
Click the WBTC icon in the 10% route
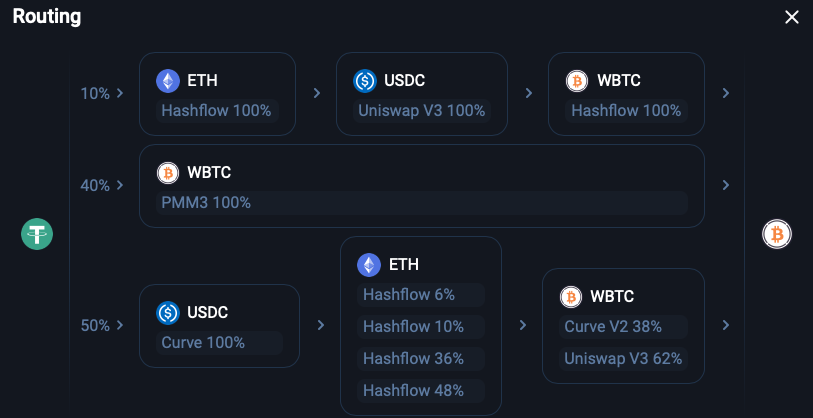pos(577,81)
